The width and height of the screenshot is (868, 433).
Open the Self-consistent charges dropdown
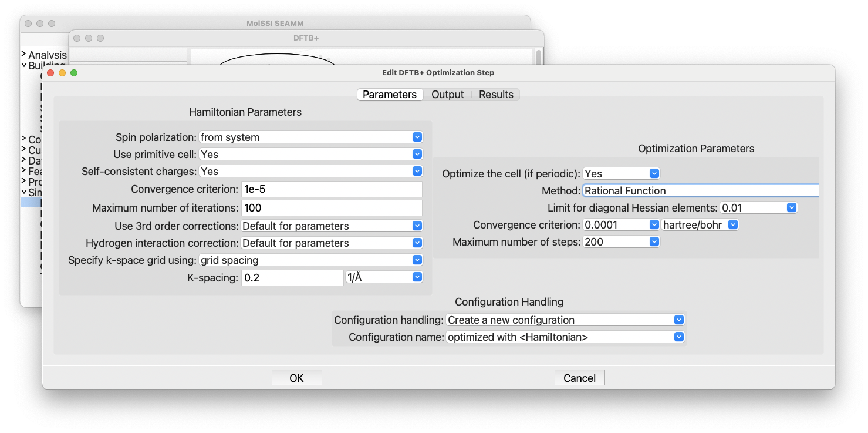310,171
